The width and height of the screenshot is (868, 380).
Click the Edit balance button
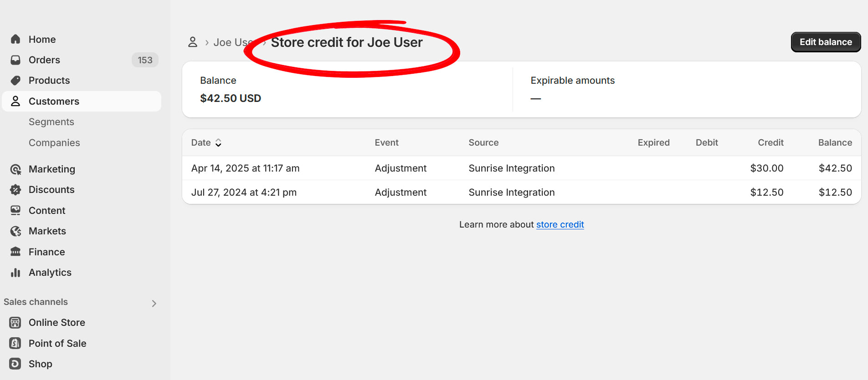click(x=825, y=42)
